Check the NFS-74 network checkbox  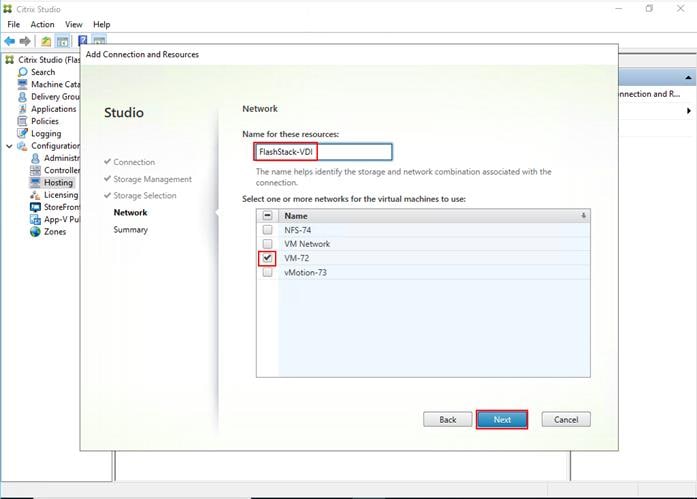tap(267, 230)
